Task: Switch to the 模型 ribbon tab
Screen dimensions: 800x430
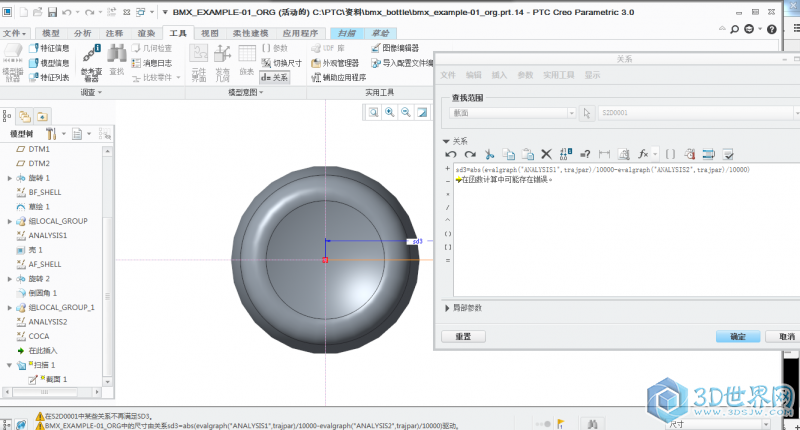Action: pyautogui.click(x=51, y=33)
